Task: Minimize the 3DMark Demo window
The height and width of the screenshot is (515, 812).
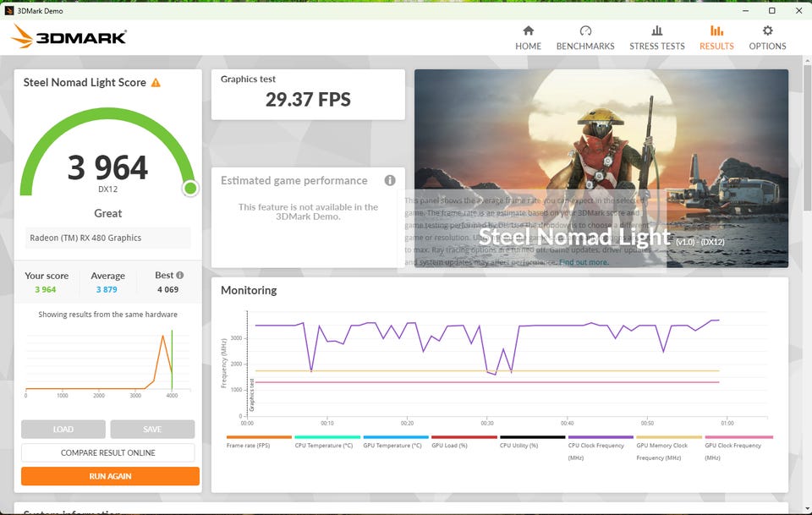Action: (745, 10)
